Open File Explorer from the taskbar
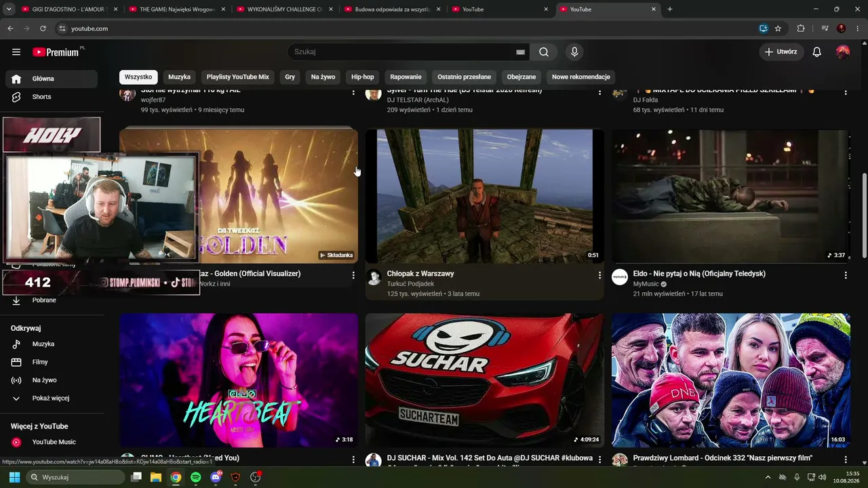 155,477
